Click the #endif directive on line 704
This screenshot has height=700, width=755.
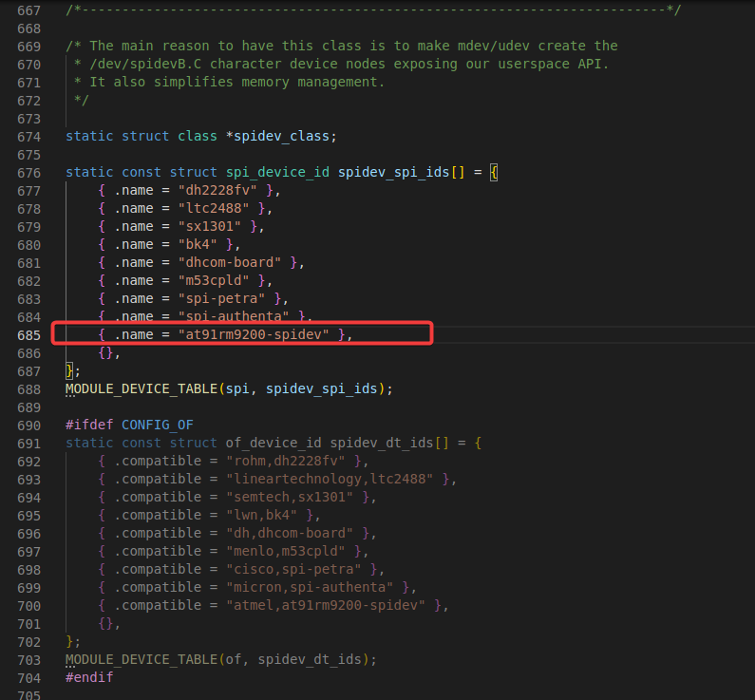point(89,677)
